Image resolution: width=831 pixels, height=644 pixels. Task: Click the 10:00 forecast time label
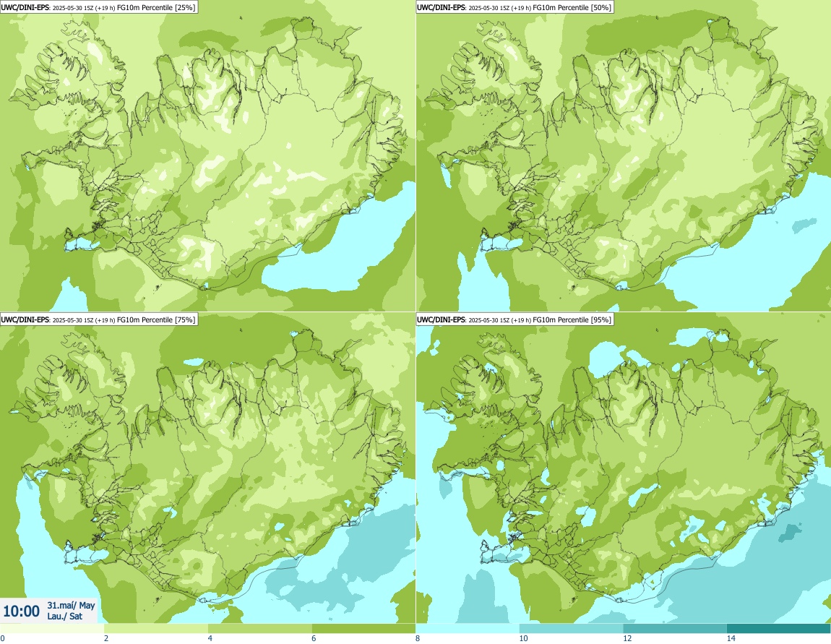(x=21, y=611)
